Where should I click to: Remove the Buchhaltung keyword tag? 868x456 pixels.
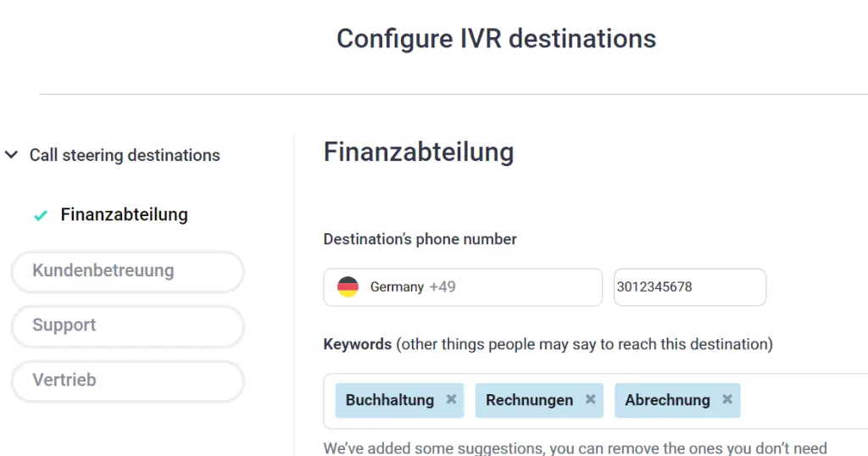451,399
